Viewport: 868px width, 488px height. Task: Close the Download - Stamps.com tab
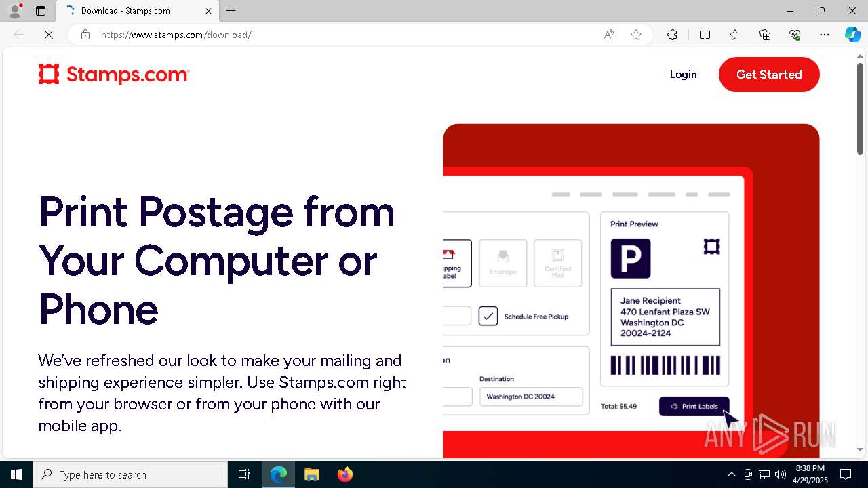(x=208, y=11)
